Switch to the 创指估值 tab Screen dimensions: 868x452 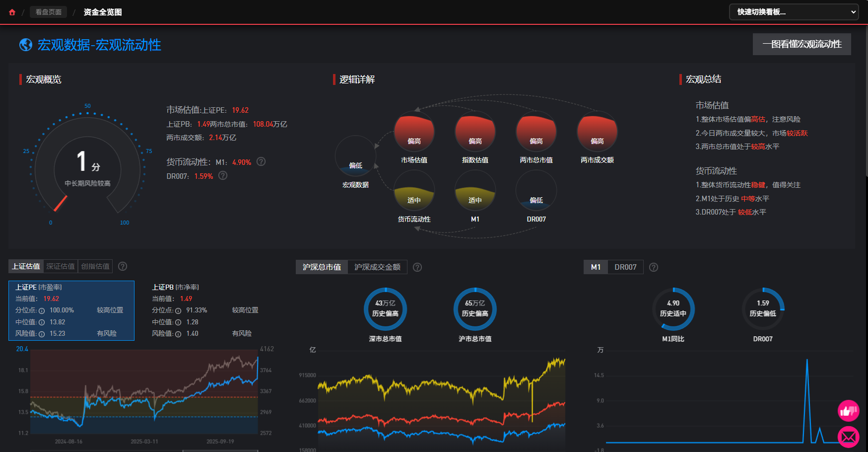click(95, 266)
